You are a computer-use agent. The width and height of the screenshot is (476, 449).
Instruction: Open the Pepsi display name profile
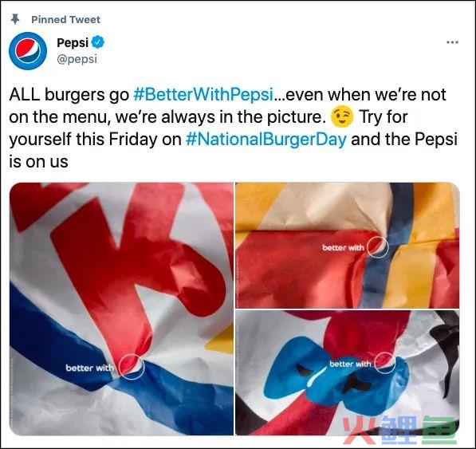[73, 42]
